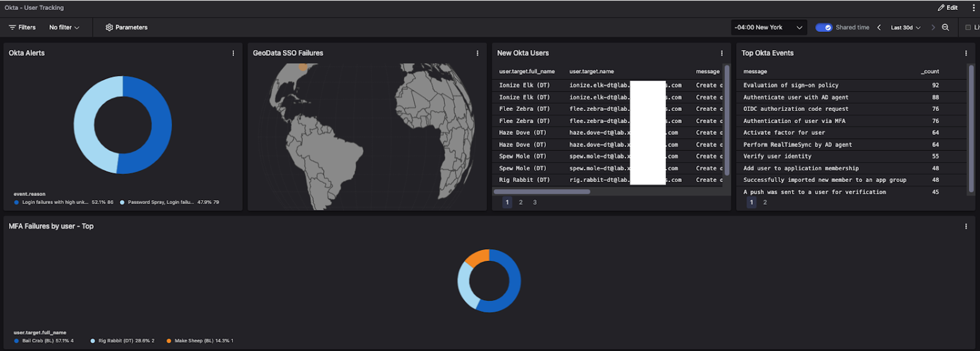The height and width of the screenshot is (351, 980).
Task: Go to page 3 of New Okta Users
Action: coord(535,202)
